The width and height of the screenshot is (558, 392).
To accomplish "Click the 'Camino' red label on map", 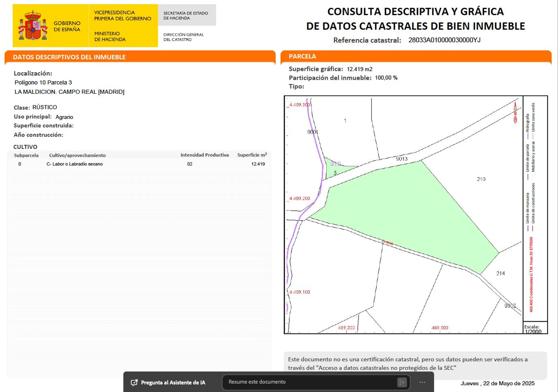I will 387,243.
